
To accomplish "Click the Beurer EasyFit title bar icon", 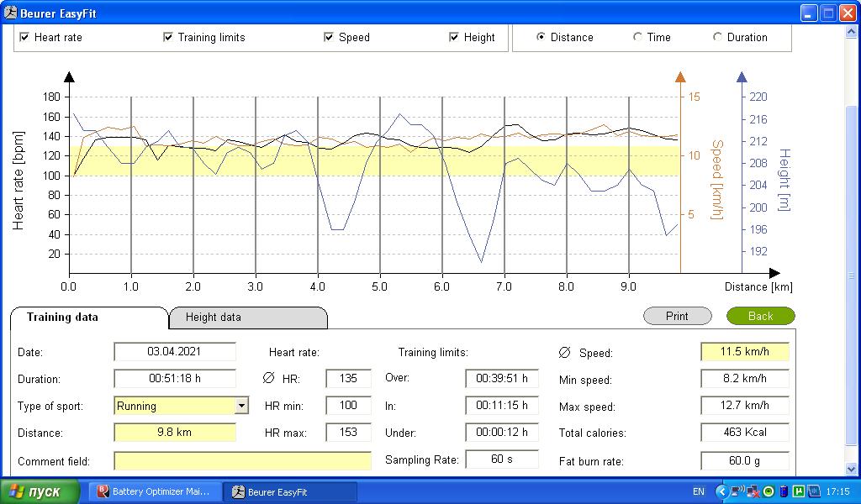I will pos(10,13).
